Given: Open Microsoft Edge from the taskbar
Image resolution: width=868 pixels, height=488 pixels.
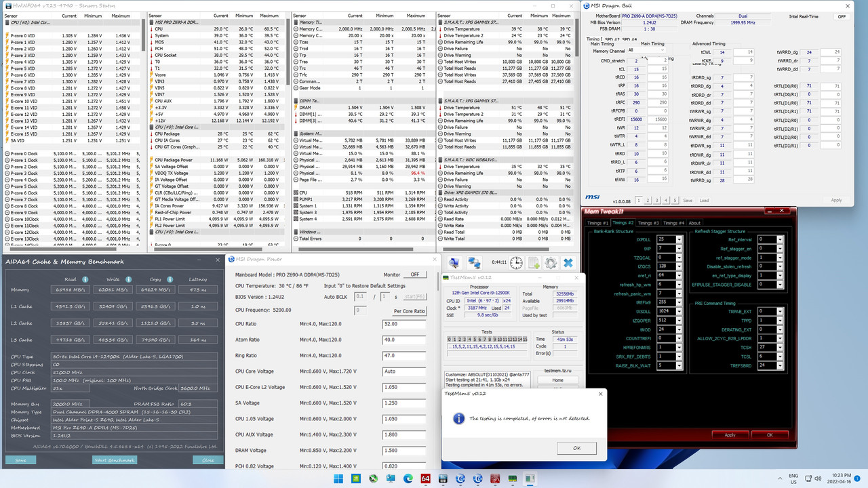Looking at the screenshot, I should (408, 478).
